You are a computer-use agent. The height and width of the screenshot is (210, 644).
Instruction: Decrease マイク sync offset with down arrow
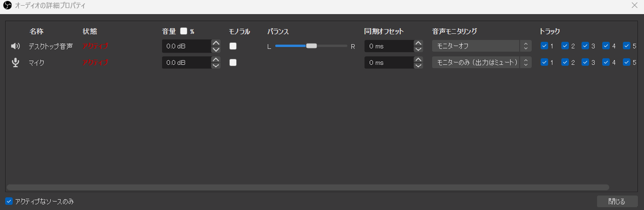418,66
